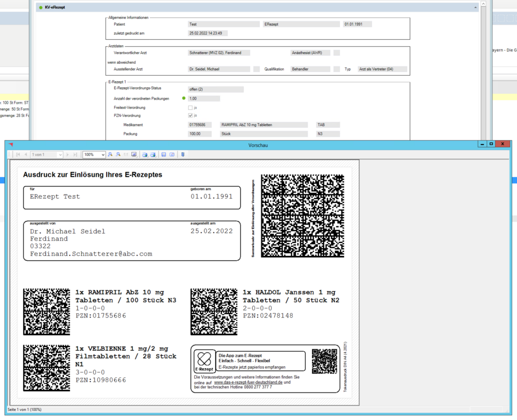Click the Stück unit field

[264, 134]
